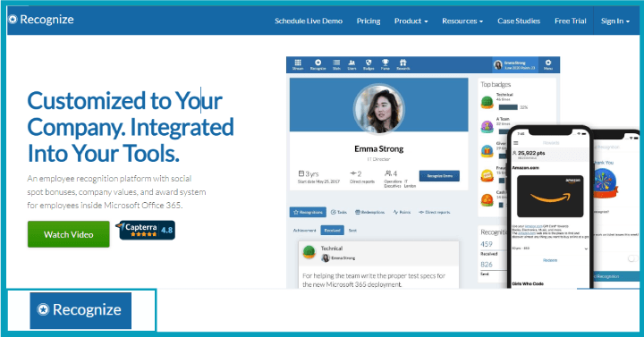Switch to the Tasks tab

coord(339,212)
